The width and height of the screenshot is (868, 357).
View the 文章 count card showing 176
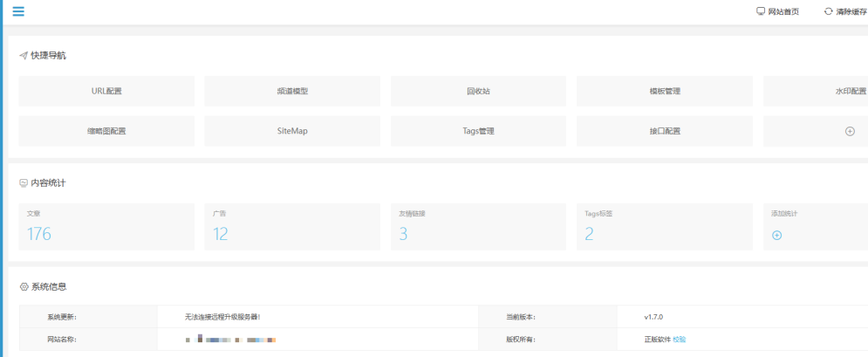[106, 227]
